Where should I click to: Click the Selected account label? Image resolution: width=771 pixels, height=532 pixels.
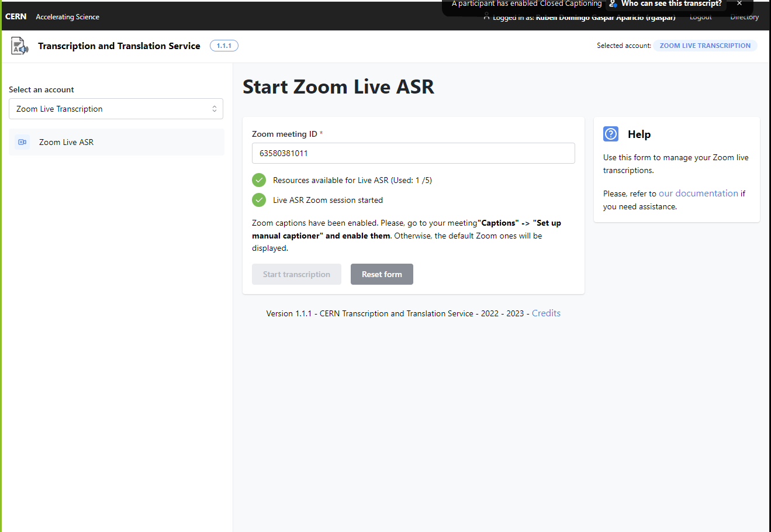point(624,46)
